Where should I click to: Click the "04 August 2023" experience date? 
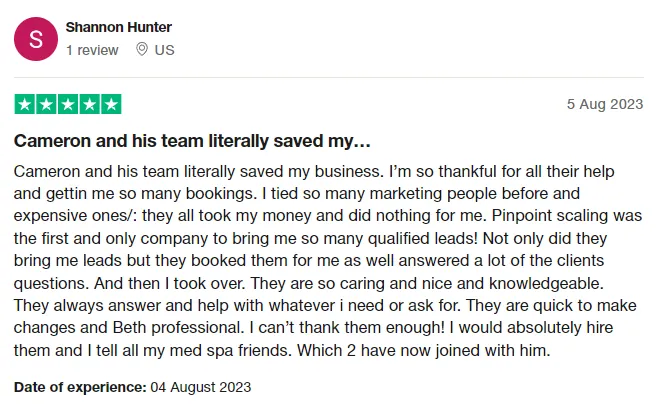pos(200,387)
